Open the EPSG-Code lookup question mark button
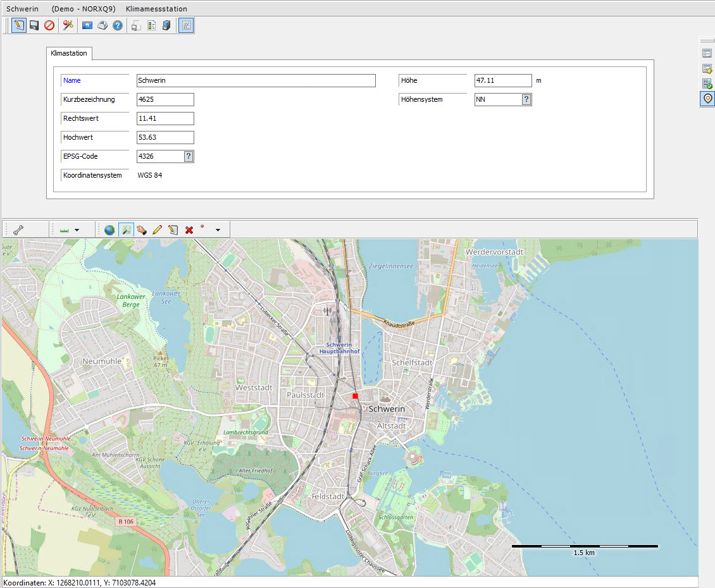This screenshot has height=588, width=715. 189,156
